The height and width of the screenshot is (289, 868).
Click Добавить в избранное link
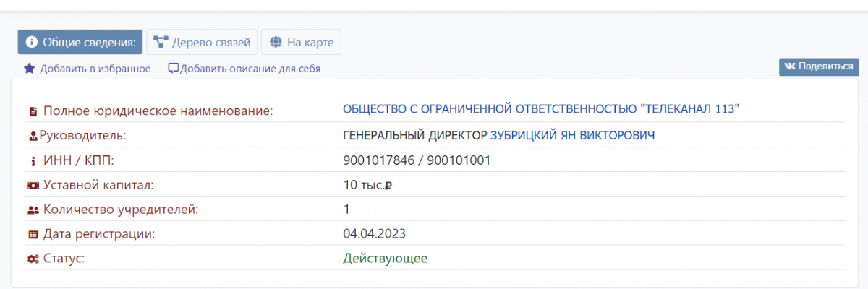point(95,69)
